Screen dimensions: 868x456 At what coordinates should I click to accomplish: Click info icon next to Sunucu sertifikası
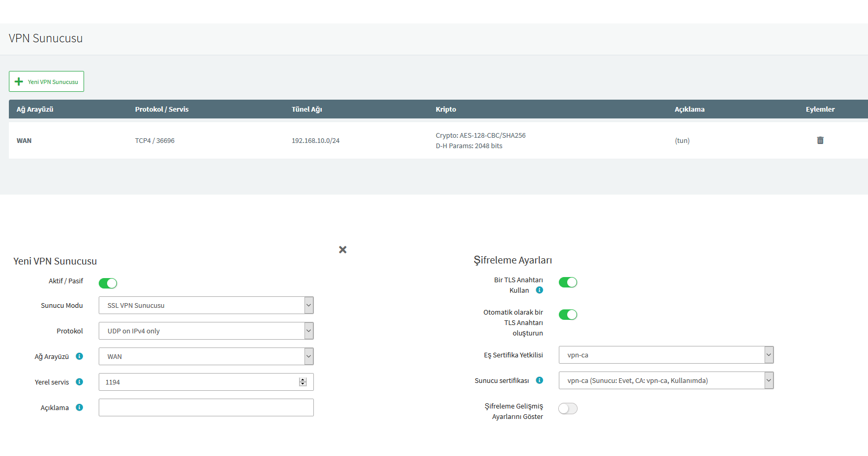coord(539,380)
